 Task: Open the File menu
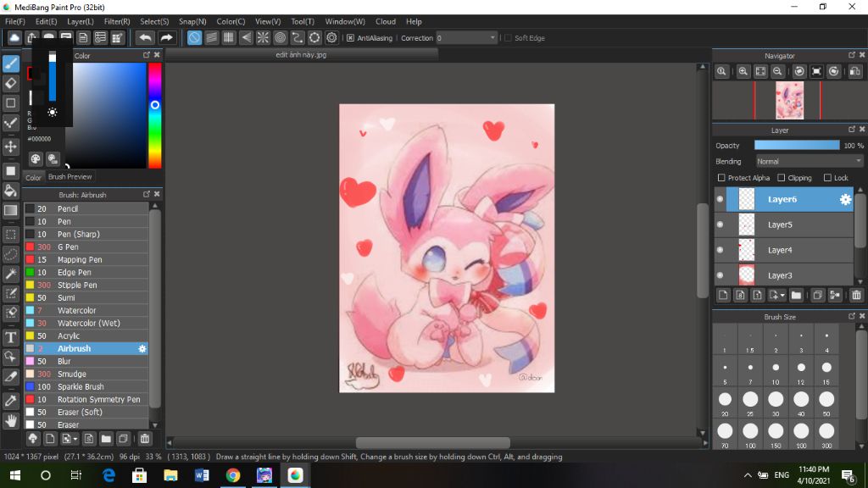[15, 21]
